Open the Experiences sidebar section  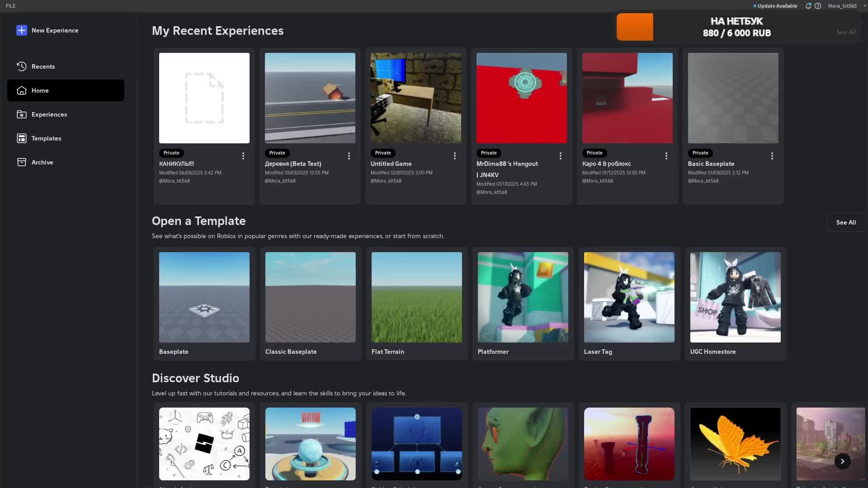click(x=66, y=114)
